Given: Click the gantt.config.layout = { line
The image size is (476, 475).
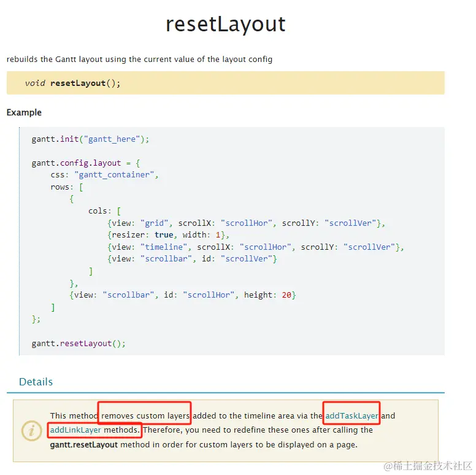Looking at the screenshot, I should (x=86, y=163).
